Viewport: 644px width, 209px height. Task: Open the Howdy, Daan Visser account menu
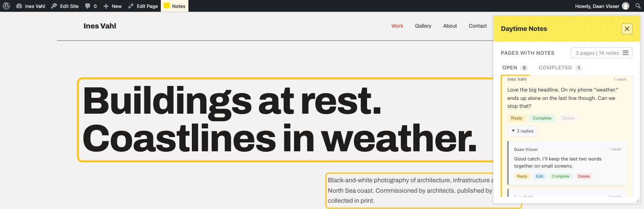click(602, 6)
